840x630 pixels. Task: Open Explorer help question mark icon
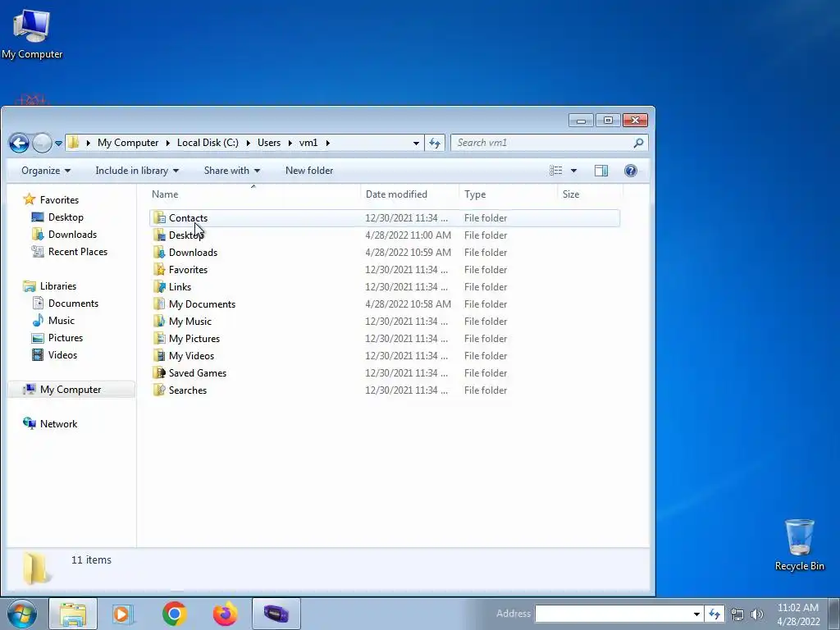[631, 171]
